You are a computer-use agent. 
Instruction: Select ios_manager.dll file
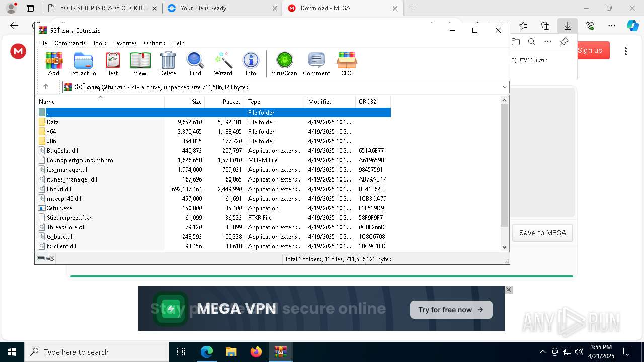[x=214, y=170]
